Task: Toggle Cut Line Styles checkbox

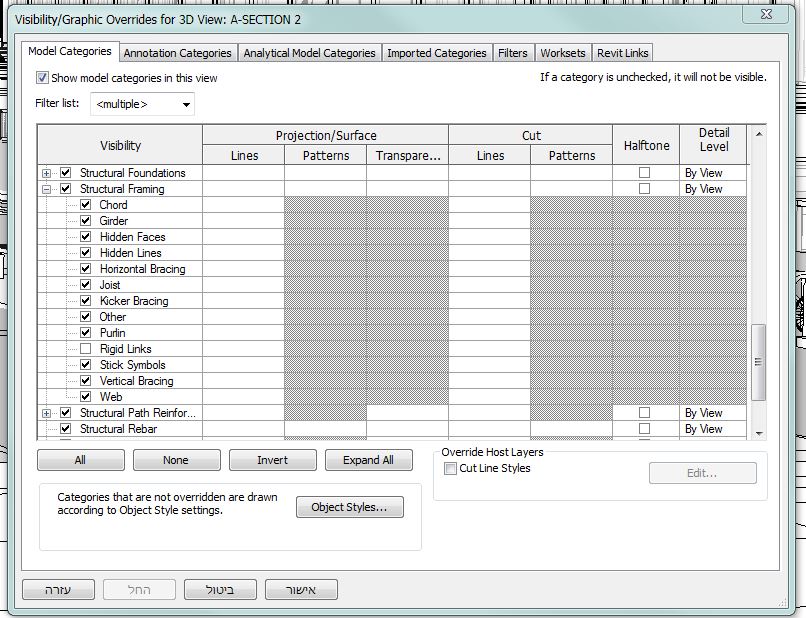Action: tap(450, 468)
